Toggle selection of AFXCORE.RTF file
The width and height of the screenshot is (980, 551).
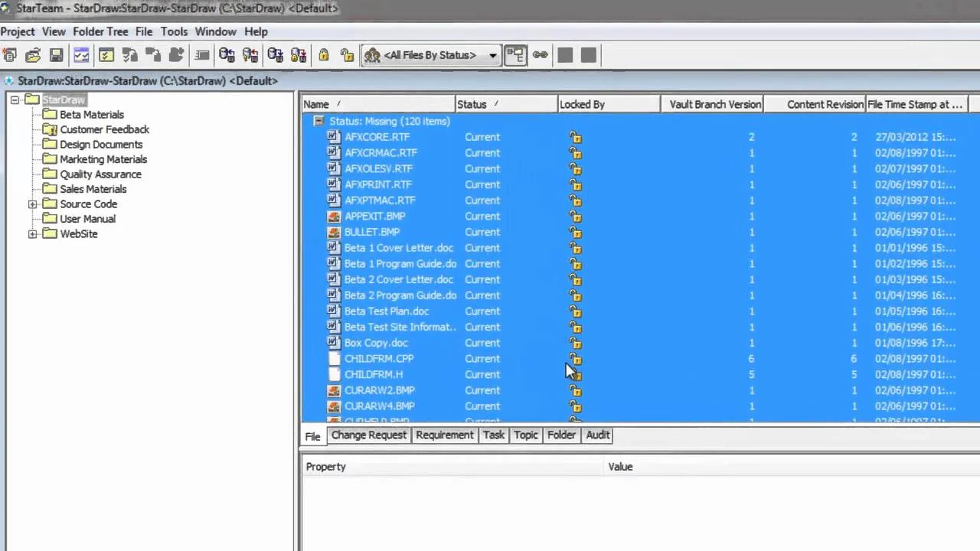(x=377, y=136)
